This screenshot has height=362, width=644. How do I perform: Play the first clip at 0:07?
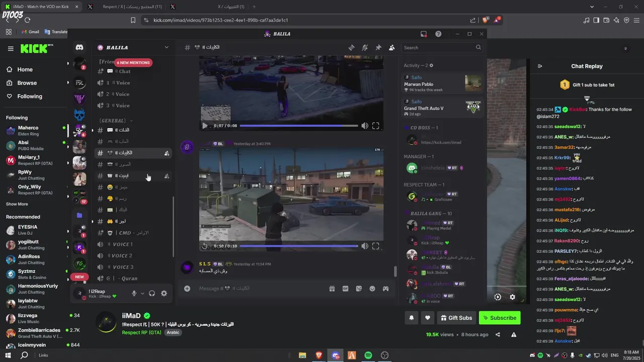pos(204,126)
